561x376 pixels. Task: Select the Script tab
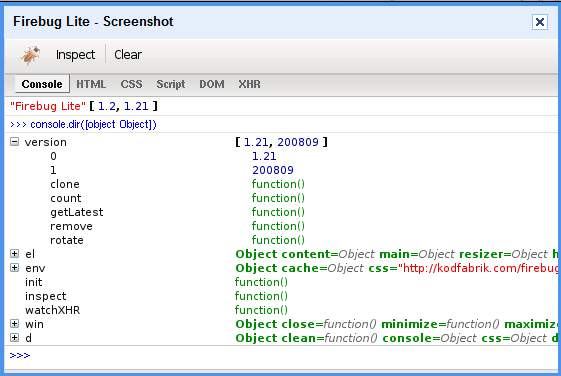pyautogui.click(x=171, y=84)
